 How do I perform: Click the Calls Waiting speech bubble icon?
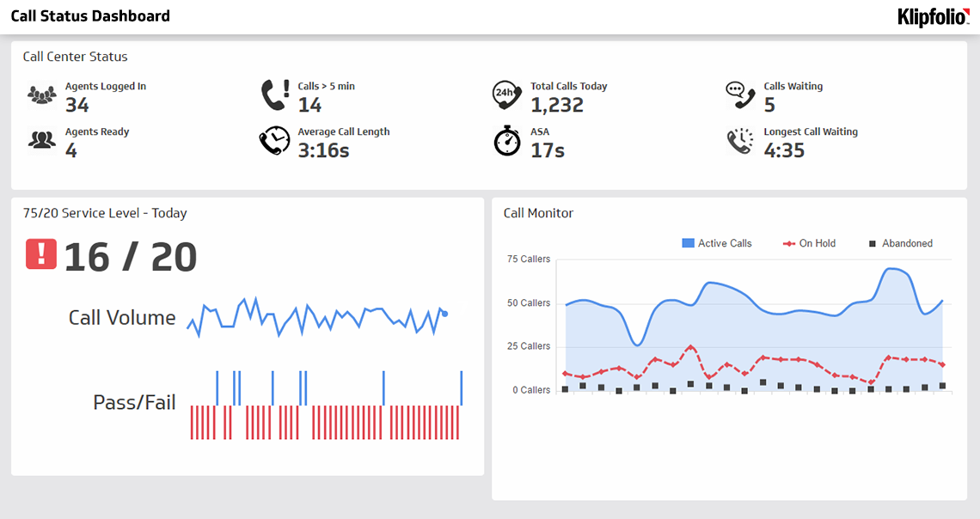click(x=739, y=95)
